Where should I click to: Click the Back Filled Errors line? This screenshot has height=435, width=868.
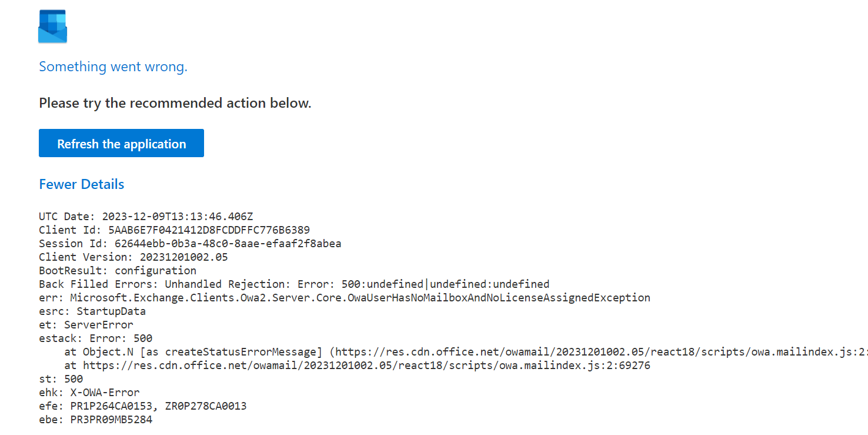294,284
